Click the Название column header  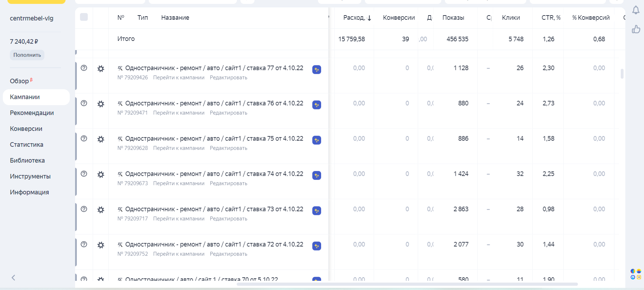(175, 18)
